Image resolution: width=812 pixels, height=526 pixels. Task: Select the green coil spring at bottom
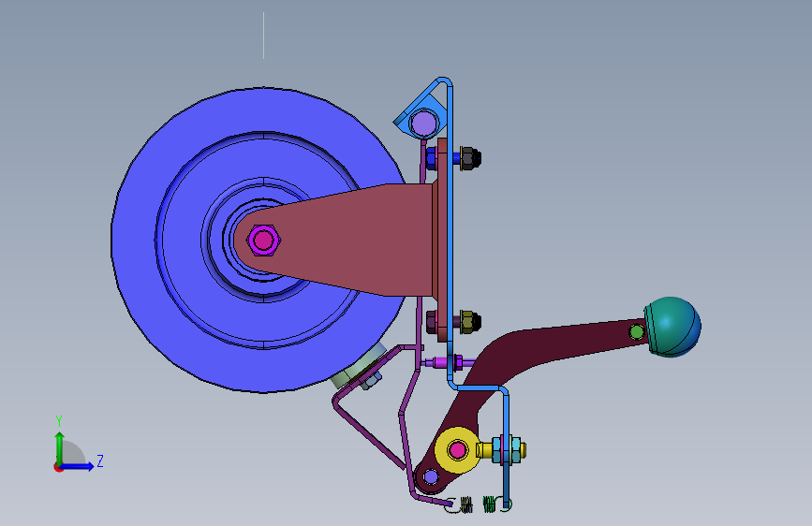(489, 504)
